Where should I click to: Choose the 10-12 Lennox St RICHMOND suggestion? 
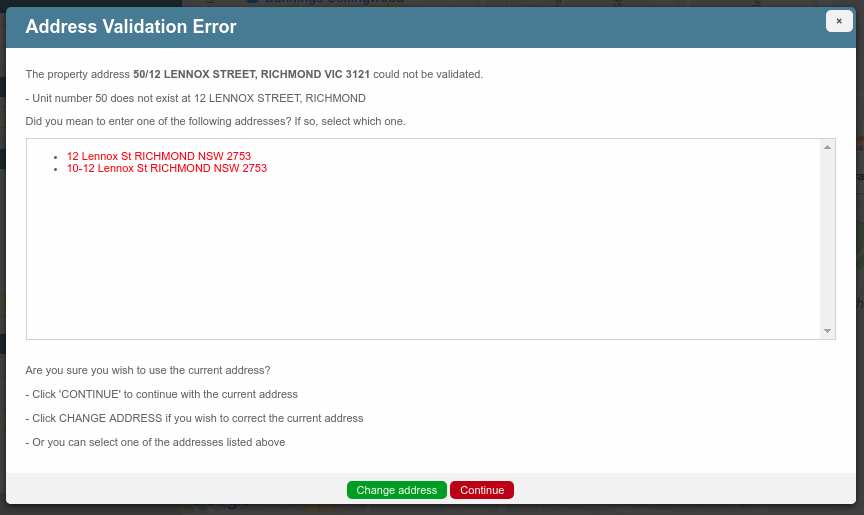coord(166,168)
